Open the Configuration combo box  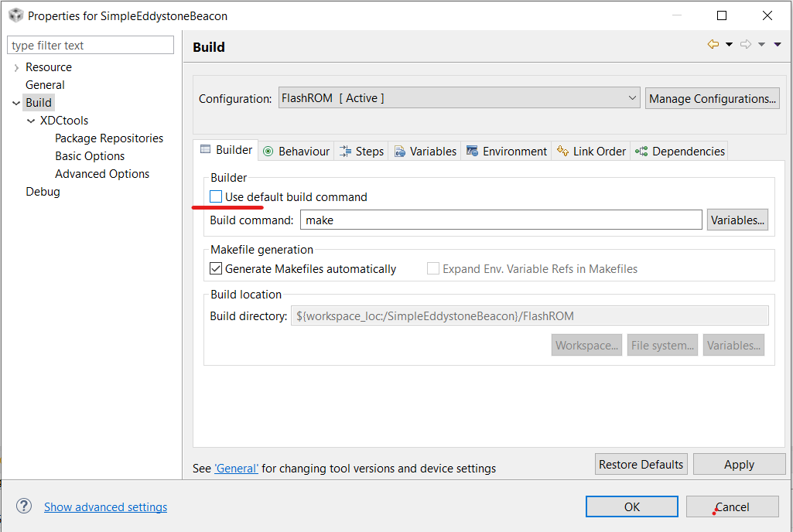[x=460, y=97]
